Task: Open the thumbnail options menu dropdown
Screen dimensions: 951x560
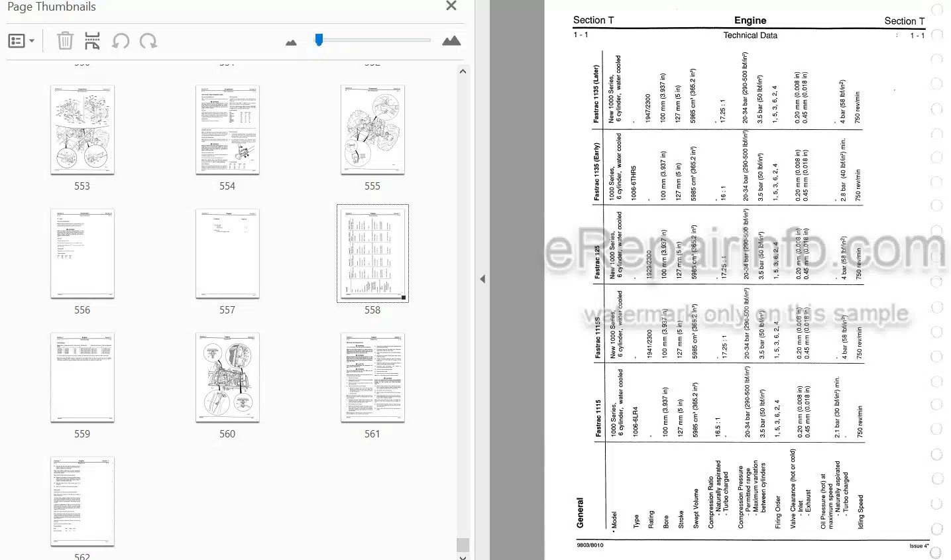Action: tap(21, 41)
